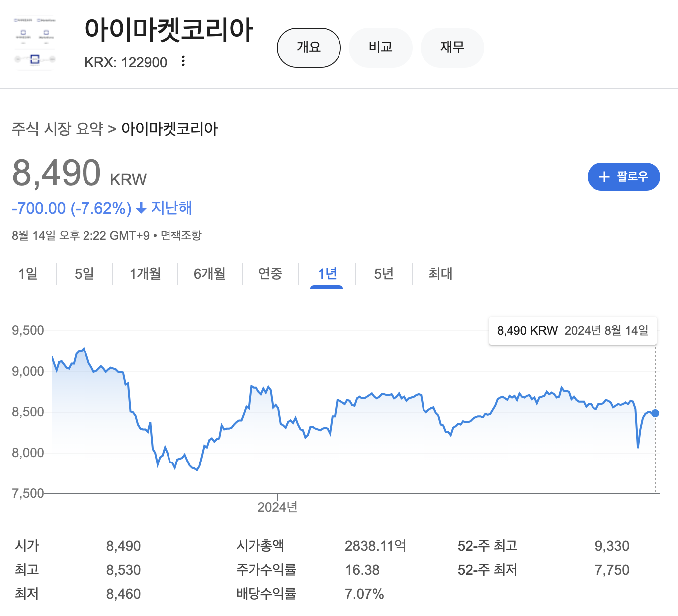The height and width of the screenshot is (616, 678).
Task: Select the 시가총액 label
Action: [260, 546]
